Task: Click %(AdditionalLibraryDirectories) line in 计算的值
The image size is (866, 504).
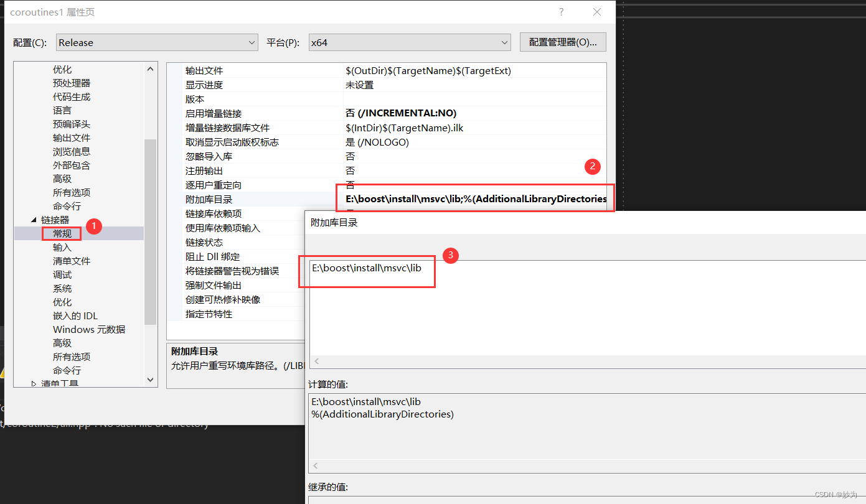Action: click(x=383, y=414)
